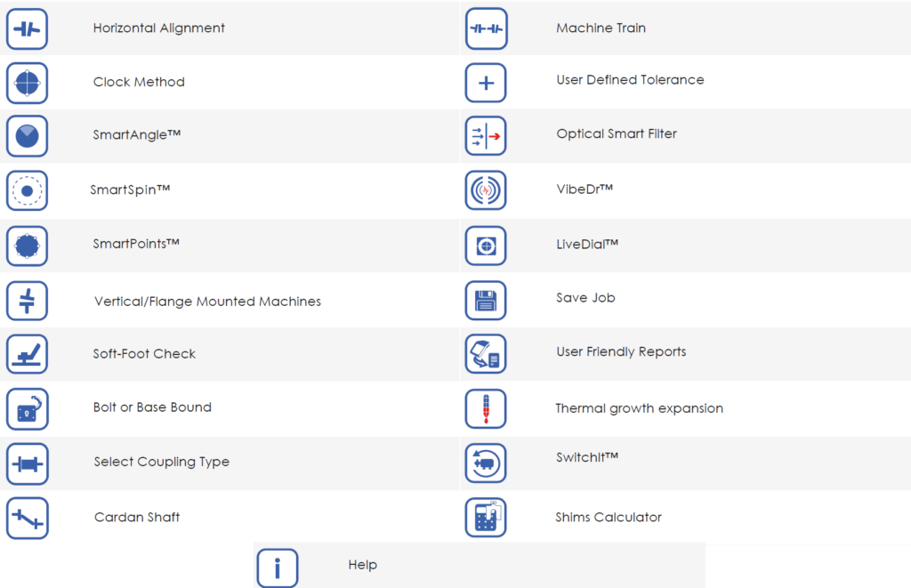911x588 pixels.
Task: Open the User Friendly Reports icon
Action: pyautogui.click(x=486, y=354)
